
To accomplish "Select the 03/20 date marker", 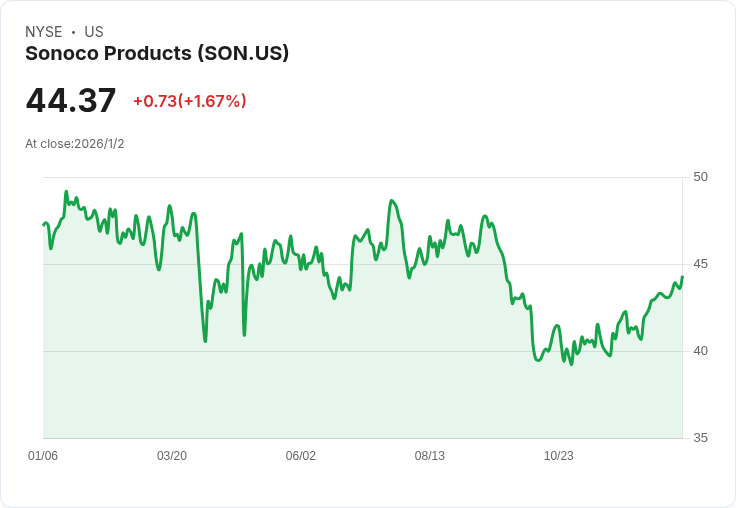I will pyautogui.click(x=172, y=456).
